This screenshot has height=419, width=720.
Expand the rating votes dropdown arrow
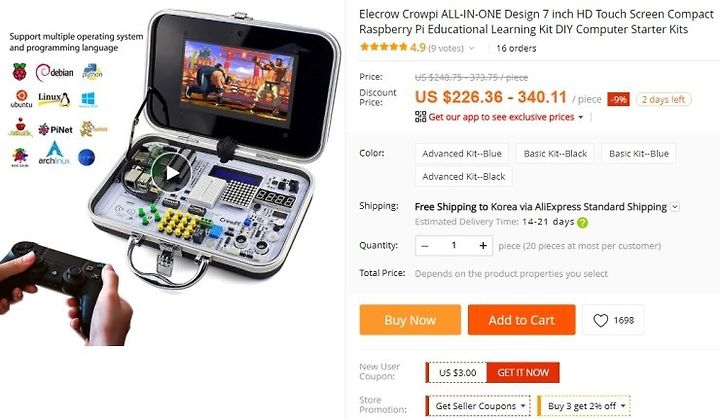pyautogui.click(x=471, y=48)
